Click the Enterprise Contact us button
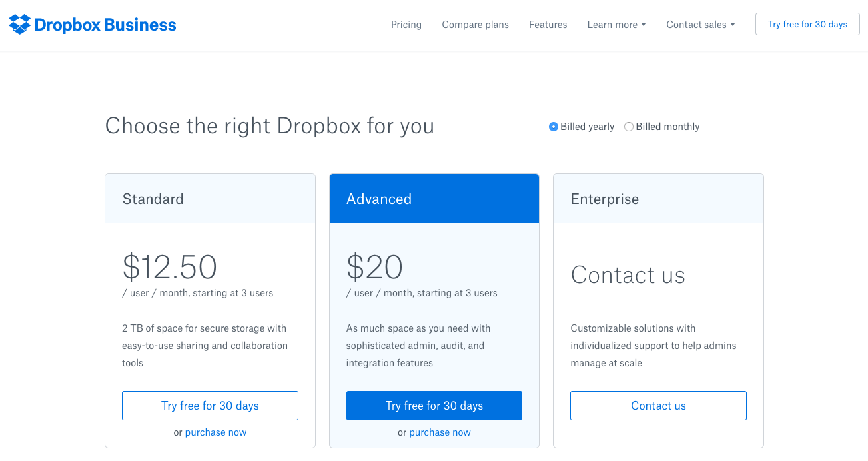This screenshot has width=868, height=461. pyautogui.click(x=658, y=406)
